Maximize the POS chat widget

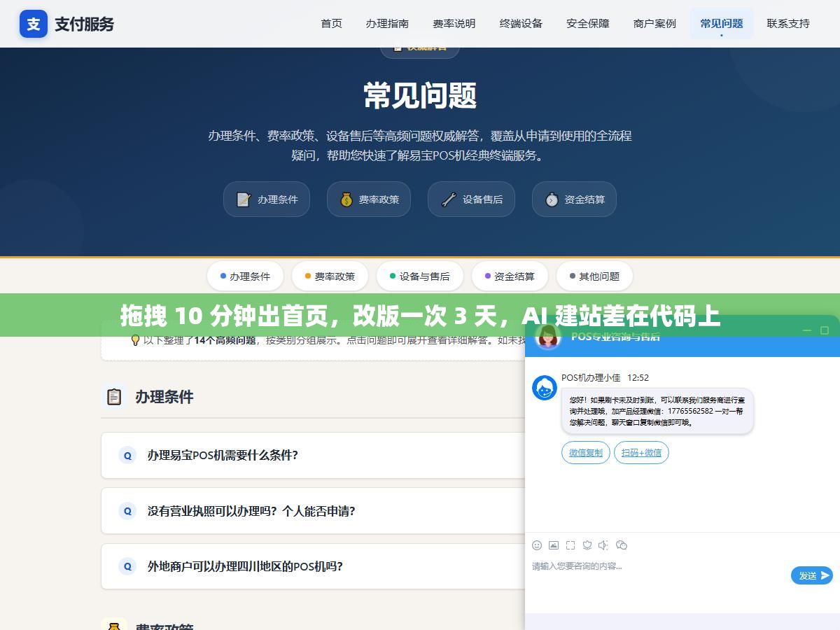click(x=825, y=330)
